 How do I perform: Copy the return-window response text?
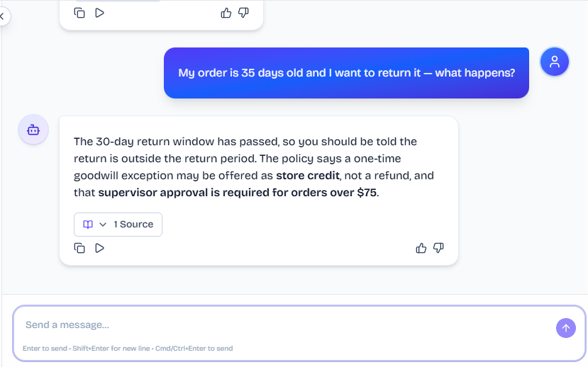click(x=79, y=248)
